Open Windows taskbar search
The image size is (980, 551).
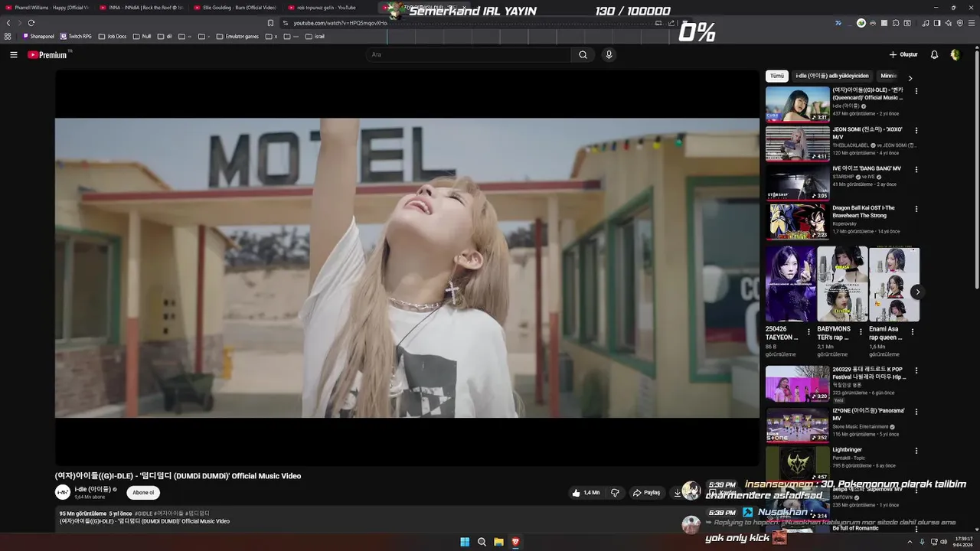pos(482,542)
